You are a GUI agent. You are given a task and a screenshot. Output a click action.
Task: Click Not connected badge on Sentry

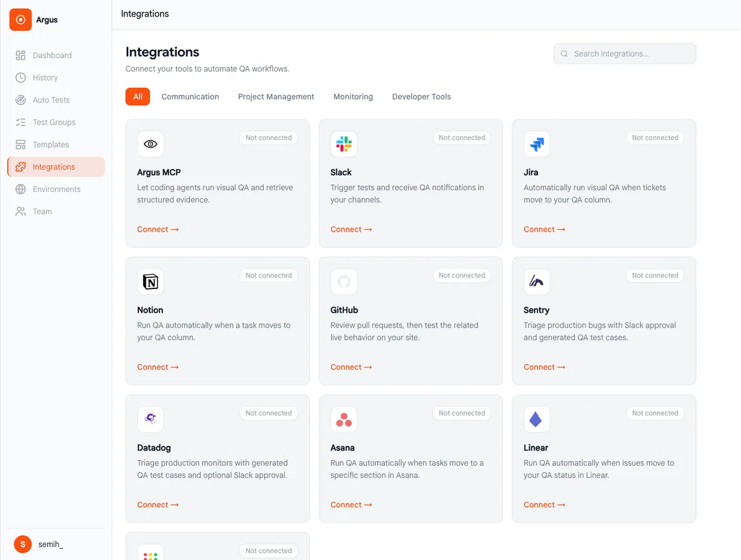point(655,275)
